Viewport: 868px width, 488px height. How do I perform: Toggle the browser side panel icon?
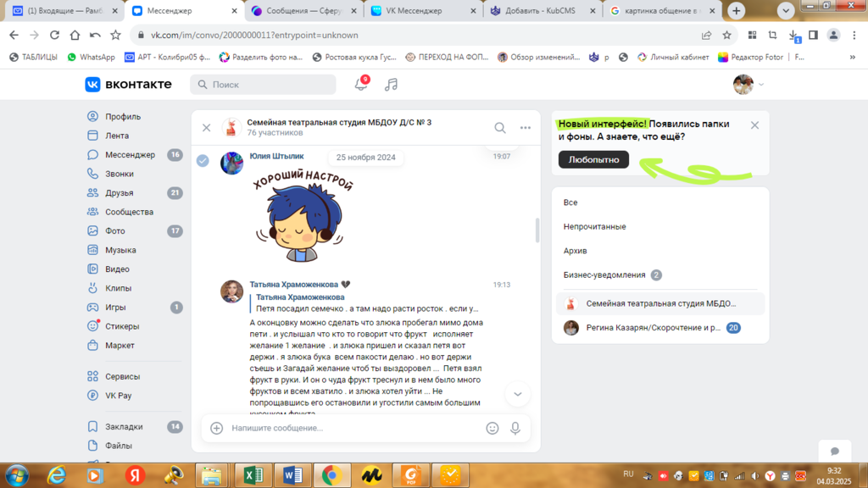click(x=813, y=36)
